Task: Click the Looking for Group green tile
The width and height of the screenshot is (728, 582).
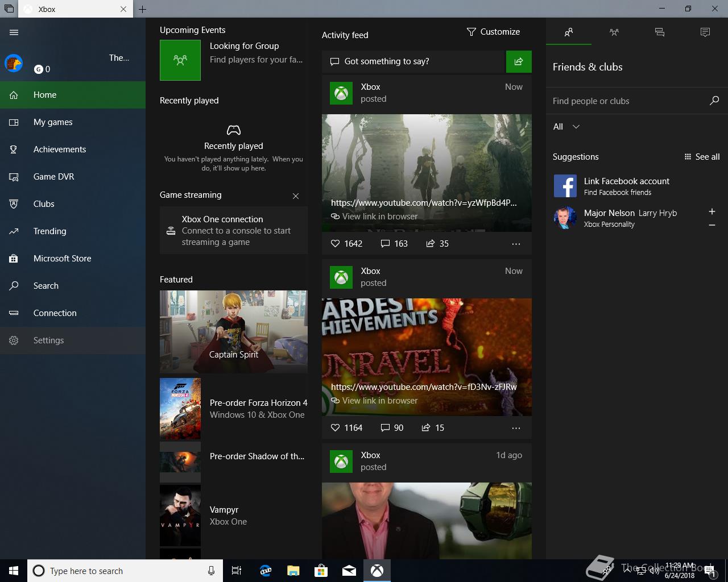Action: pos(180,60)
